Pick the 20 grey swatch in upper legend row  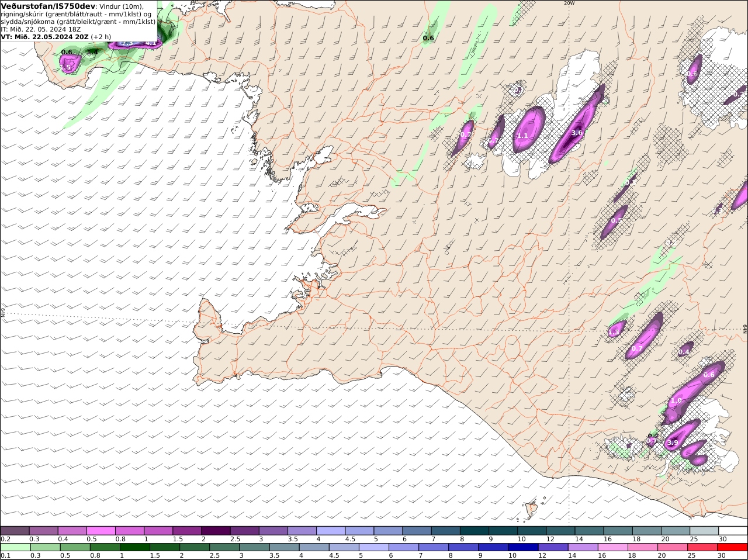(x=675, y=531)
